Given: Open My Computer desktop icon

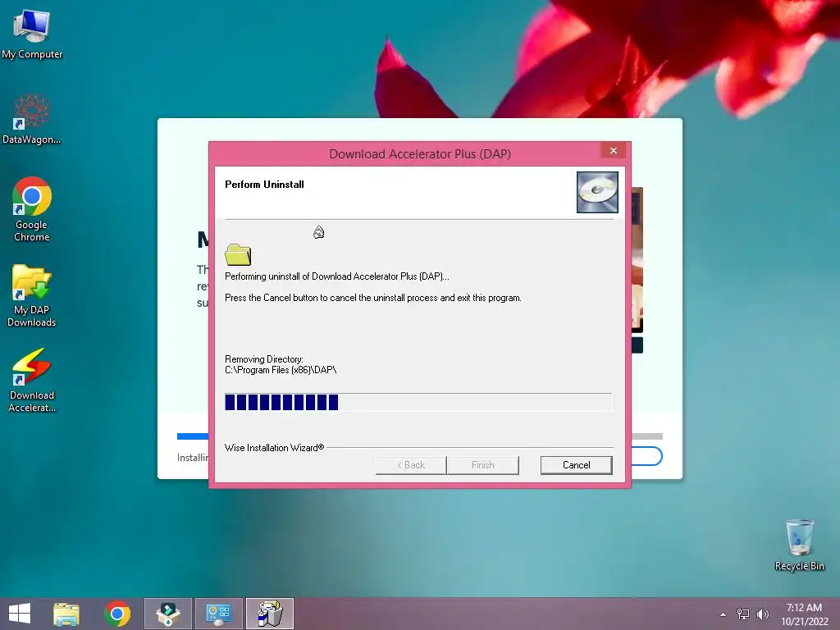Looking at the screenshot, I should (32, 34).
